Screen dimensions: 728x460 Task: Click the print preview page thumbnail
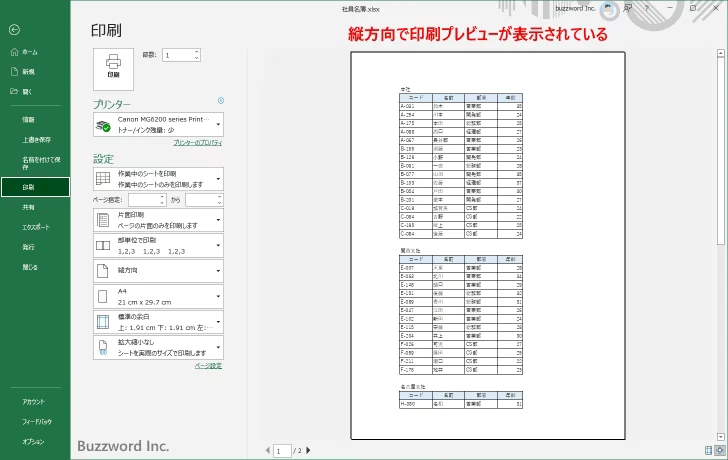tap(488, 246)
